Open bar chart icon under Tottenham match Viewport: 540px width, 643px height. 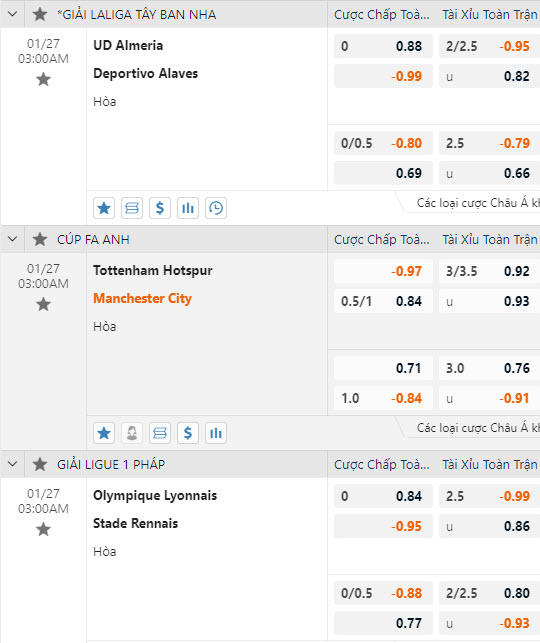216,433
